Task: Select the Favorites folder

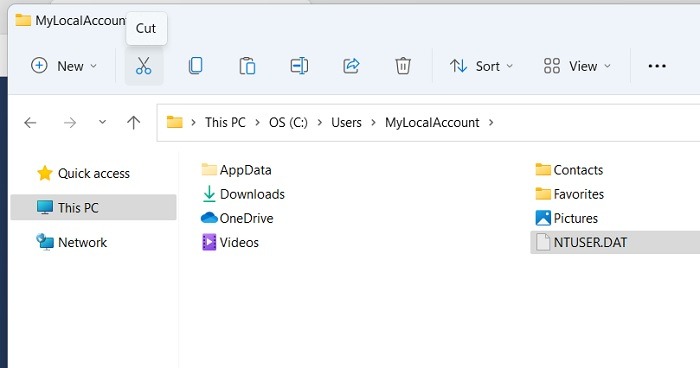Action: (x=570, y=194)
